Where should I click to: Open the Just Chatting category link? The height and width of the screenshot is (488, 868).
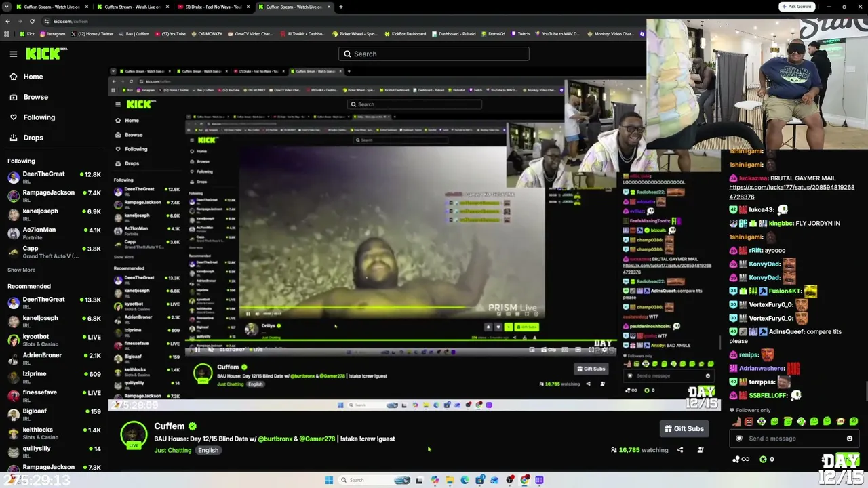(173, 450)
